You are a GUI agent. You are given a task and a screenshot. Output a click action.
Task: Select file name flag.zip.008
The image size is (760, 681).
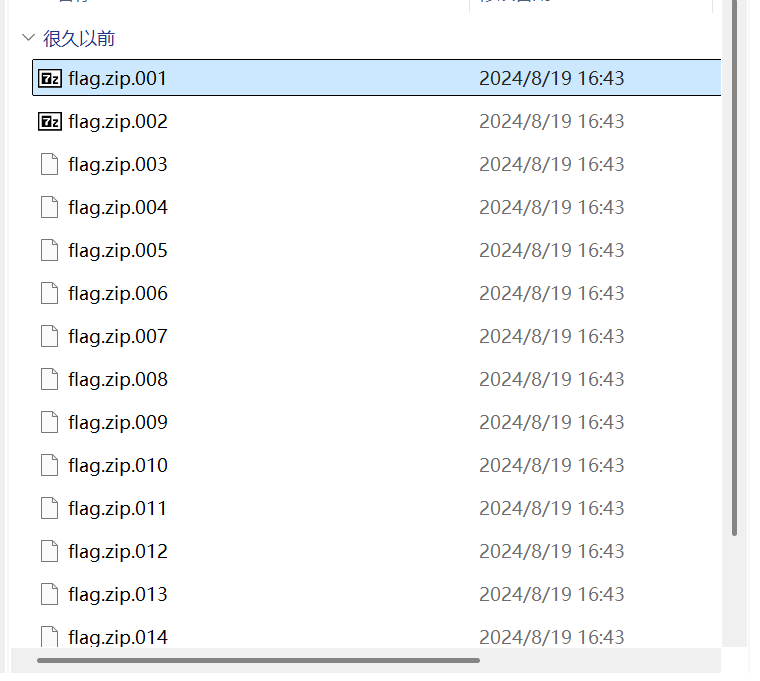click(118, 380)
